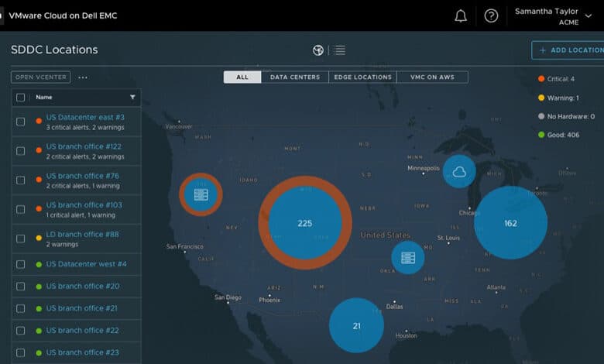
Task: Open US branch office #122 link
Action: [84, 146]
